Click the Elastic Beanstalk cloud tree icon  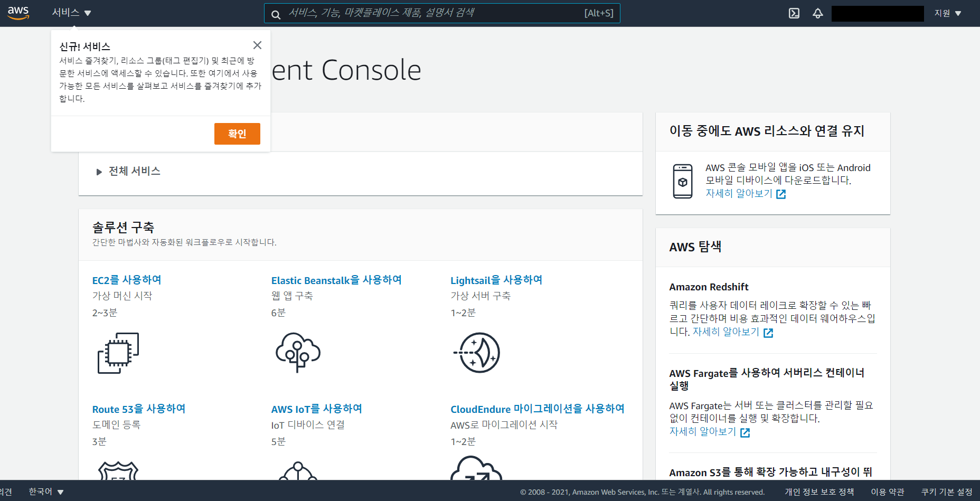[298, 352]
